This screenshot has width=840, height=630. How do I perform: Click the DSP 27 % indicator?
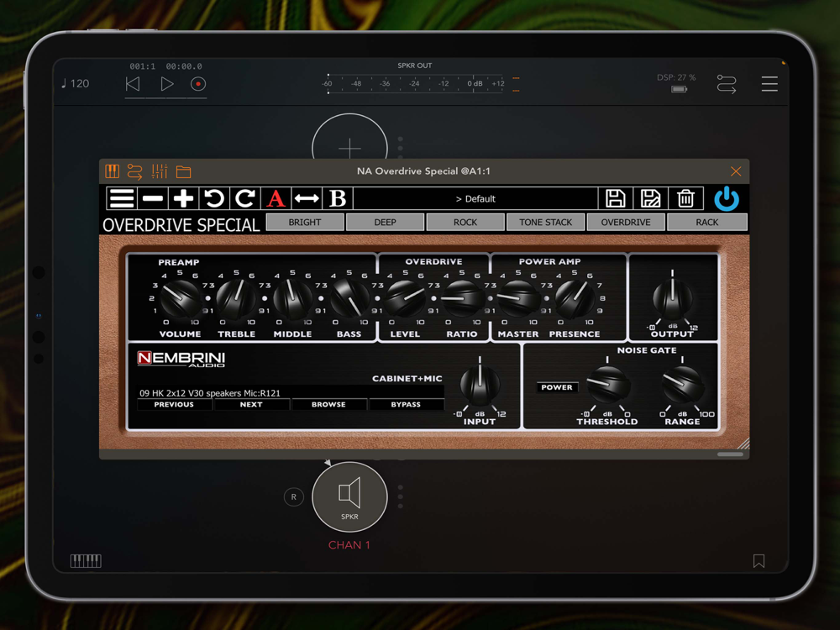pos(676,77)
